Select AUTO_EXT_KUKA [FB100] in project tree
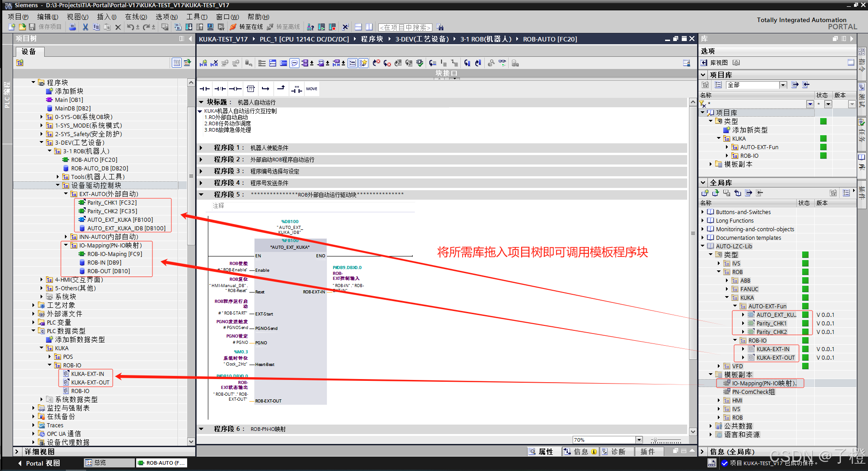Image resolution: width=868 pixels, height=471 pixels. point(120,219)
